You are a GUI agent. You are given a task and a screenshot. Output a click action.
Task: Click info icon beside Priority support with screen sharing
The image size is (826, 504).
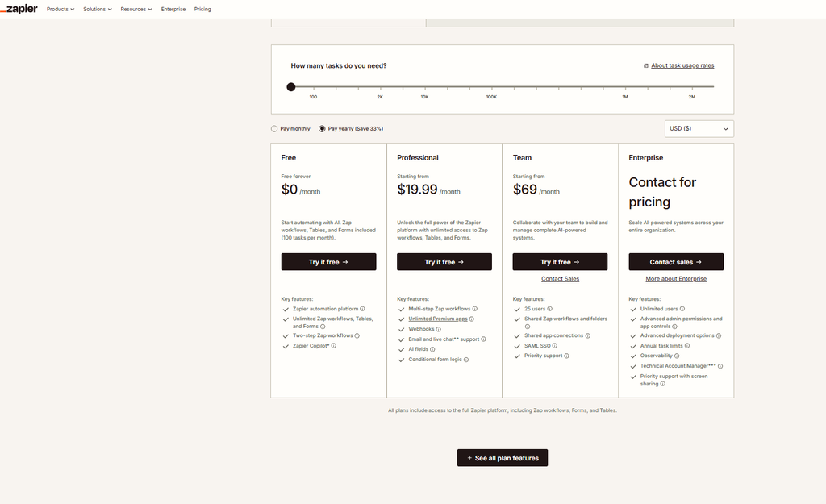click(663, 384)
